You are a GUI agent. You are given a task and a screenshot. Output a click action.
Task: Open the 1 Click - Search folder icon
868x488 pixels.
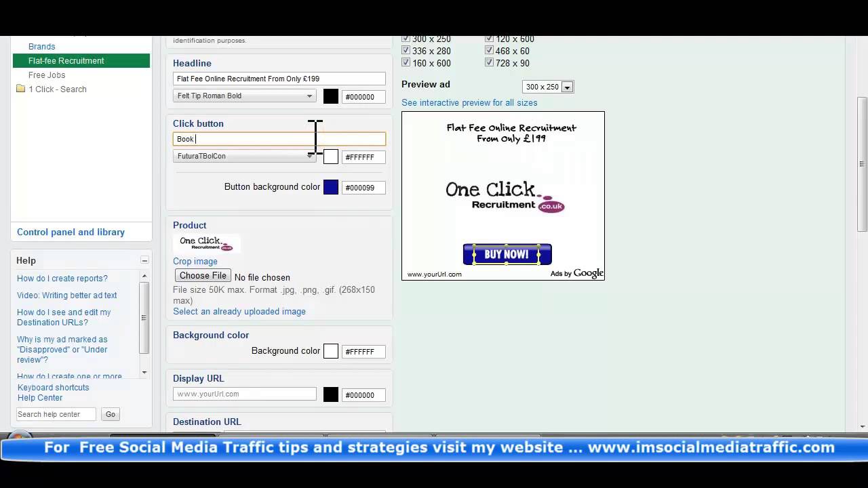pyautogui.click(x=20, y=89)
